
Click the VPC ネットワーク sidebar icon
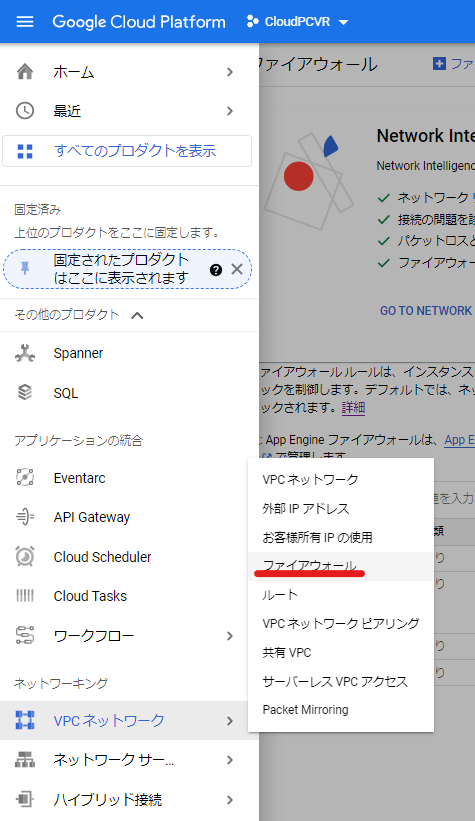(x=25, y=720)
